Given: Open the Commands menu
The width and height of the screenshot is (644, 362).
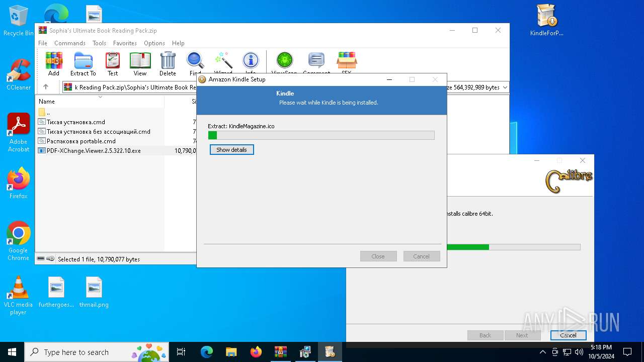Looking at the screenshot, I should click(70, 43).
